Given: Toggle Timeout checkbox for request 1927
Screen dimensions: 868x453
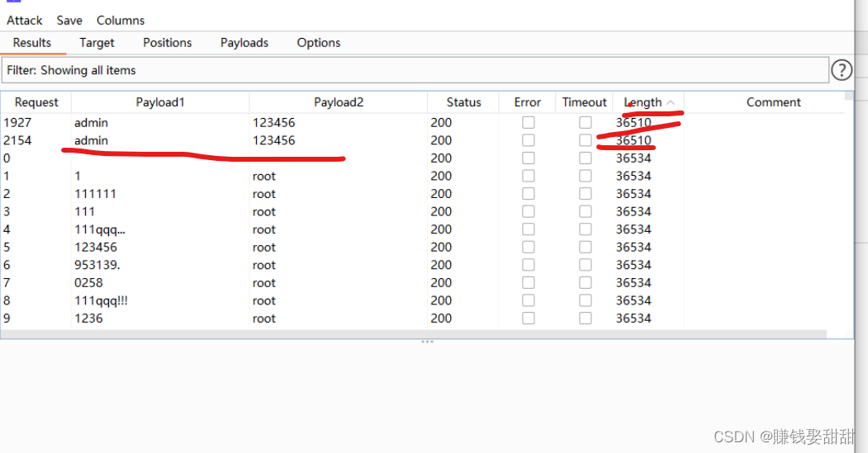Looking at the screenshot, I should pyautogui.click(x=585, y=122).
